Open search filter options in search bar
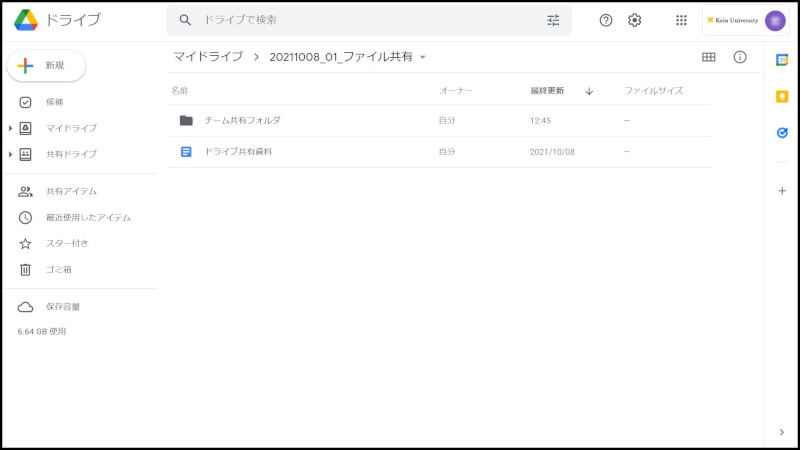800x450 pixels. click(x=553, y=20)
